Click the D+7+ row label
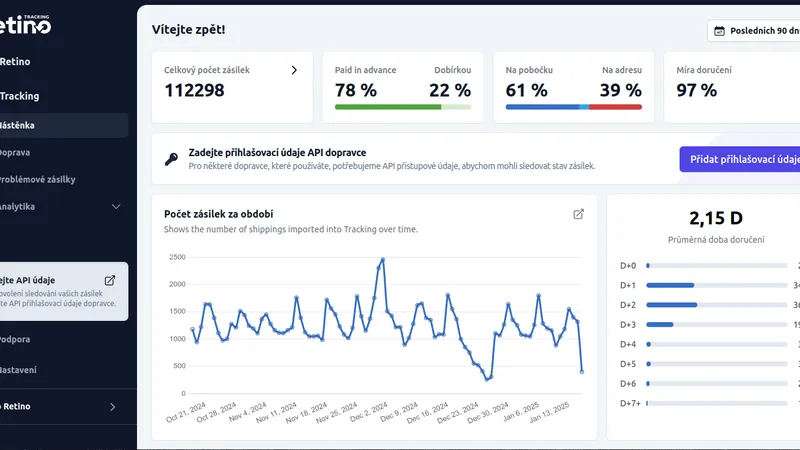The width and height of the screenshot is (800, 450). click(630, 403)
